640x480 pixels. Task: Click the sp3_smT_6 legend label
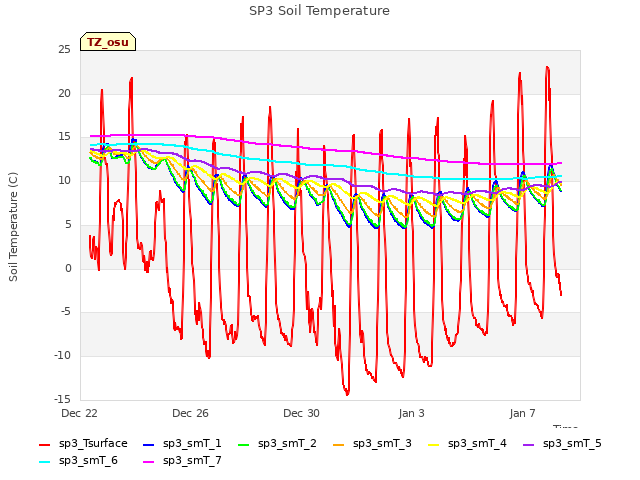88,461
